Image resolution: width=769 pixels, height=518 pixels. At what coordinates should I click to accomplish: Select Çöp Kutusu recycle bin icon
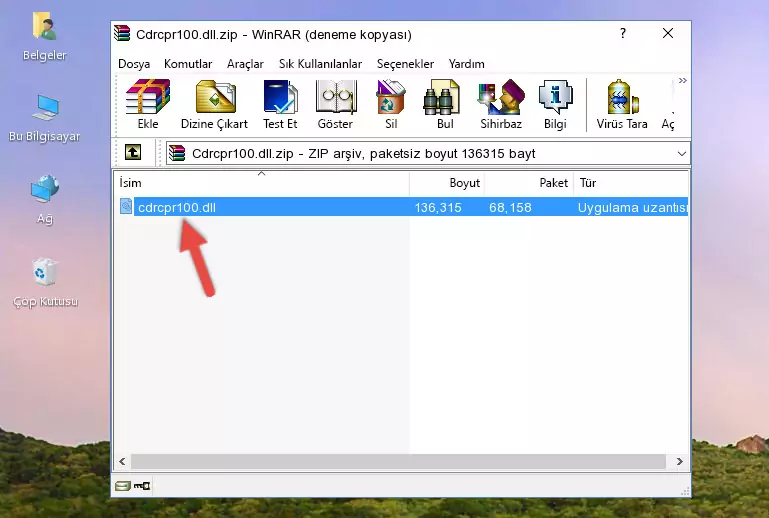(45, 283)
